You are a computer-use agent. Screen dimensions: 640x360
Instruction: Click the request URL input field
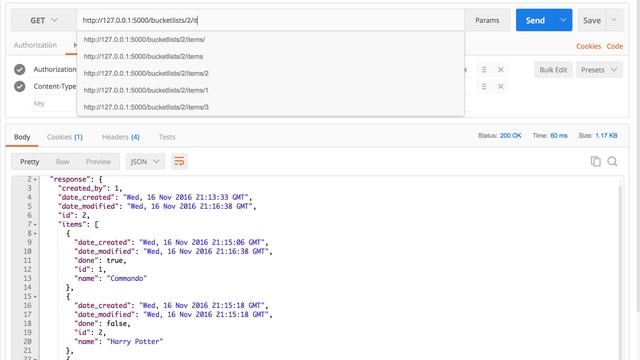click(x=270, y=20)
